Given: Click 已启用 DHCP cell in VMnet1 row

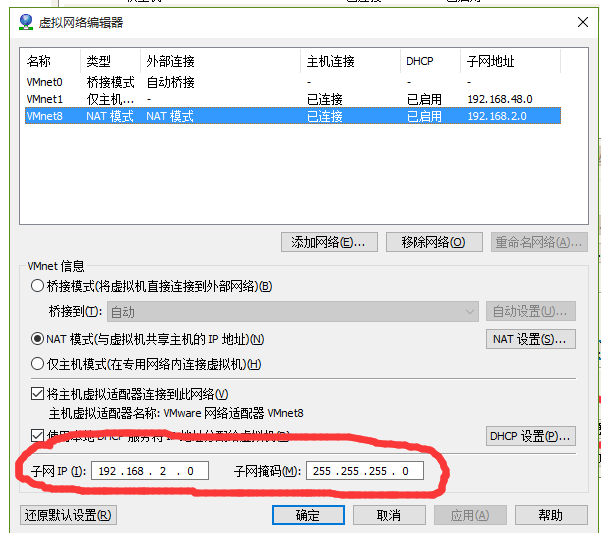Looking at the screenshot, I should click(x=424, y=99).
